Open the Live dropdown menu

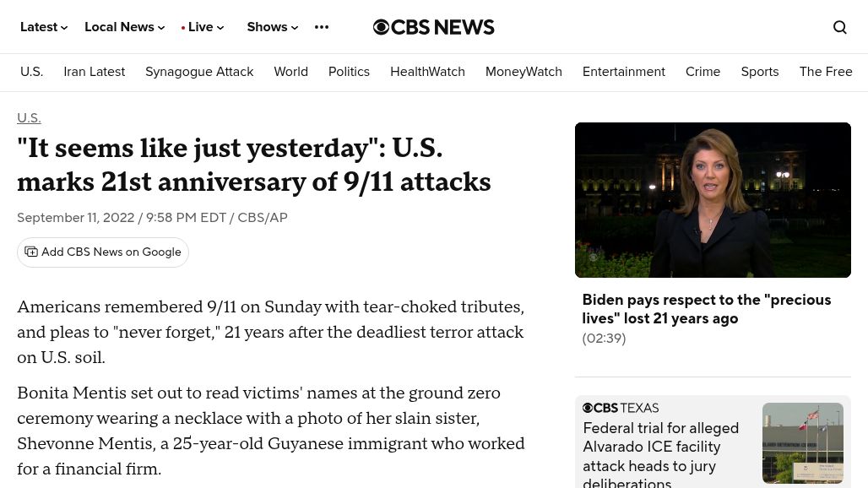pyautogui.click(x=203, y=27)
